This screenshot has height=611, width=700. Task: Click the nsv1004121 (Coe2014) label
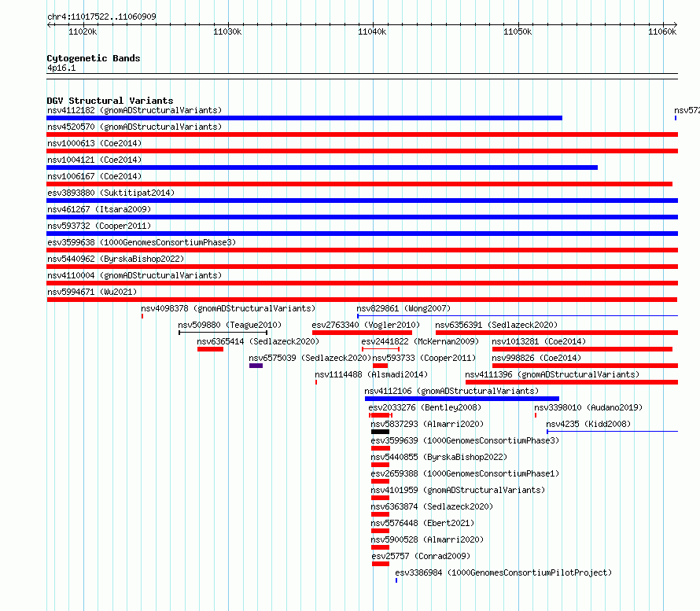(x=94, y=160)
